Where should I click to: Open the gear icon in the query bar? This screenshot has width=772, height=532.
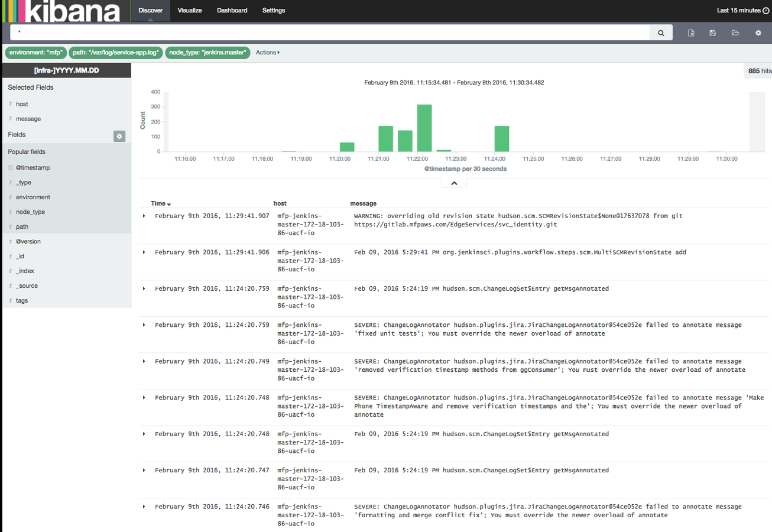758,33
